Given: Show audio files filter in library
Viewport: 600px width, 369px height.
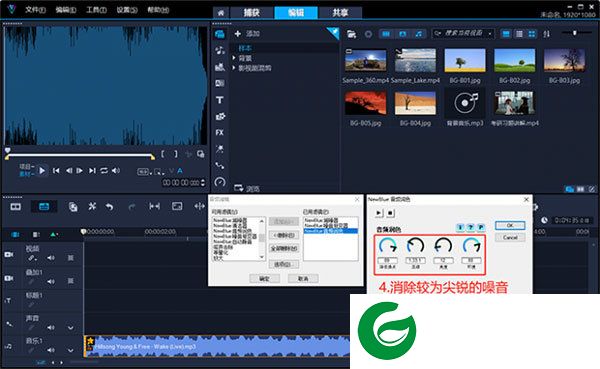Looking at the screenshot, I should pos(419,34).
